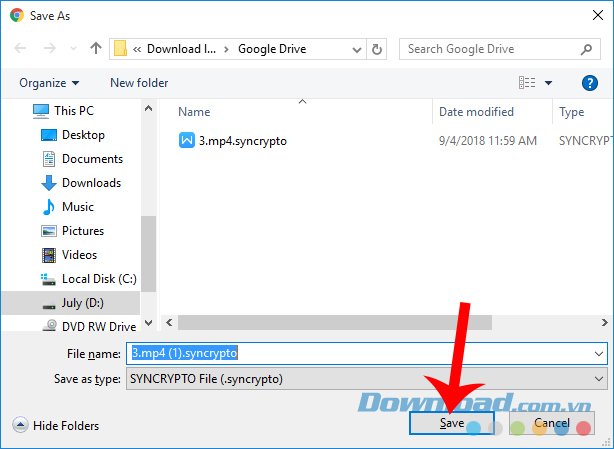614x449 pixels.
Task: Refresh the Google Drive folder
Action: coord(377,49)
